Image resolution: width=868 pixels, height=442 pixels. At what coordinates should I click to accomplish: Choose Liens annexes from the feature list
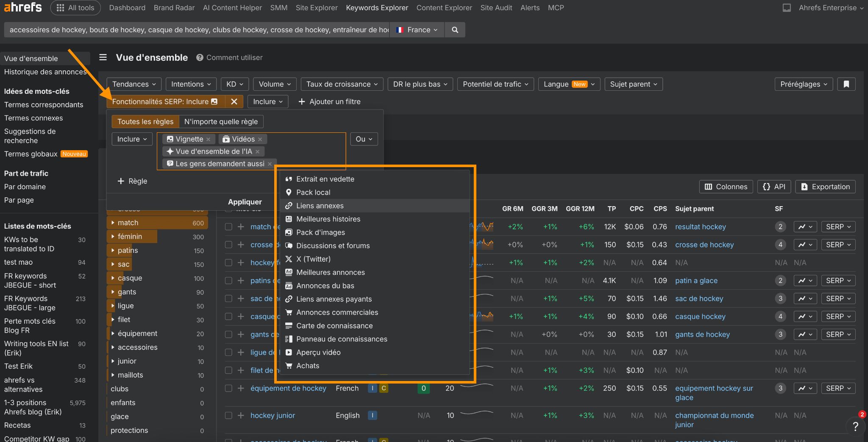(320, 206)
